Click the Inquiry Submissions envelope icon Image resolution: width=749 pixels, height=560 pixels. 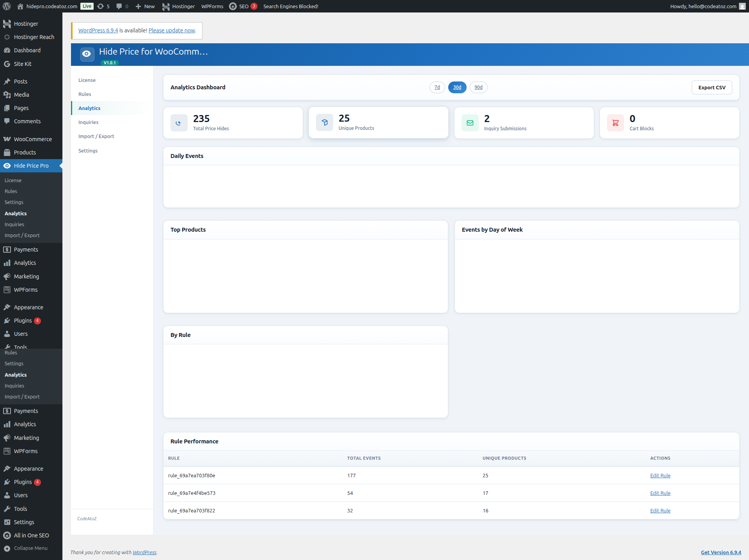[470, 123]
